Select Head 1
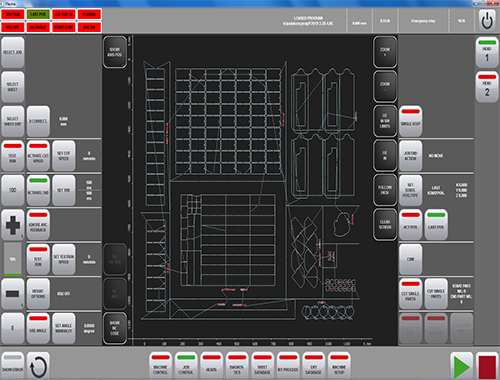The height and width of the screenshot is (380, 500). [x=487, y=52]
